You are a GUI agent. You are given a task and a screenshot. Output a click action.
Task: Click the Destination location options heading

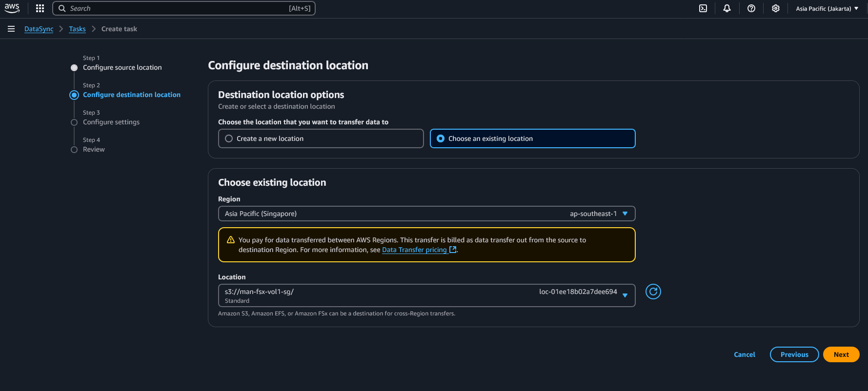281,95
